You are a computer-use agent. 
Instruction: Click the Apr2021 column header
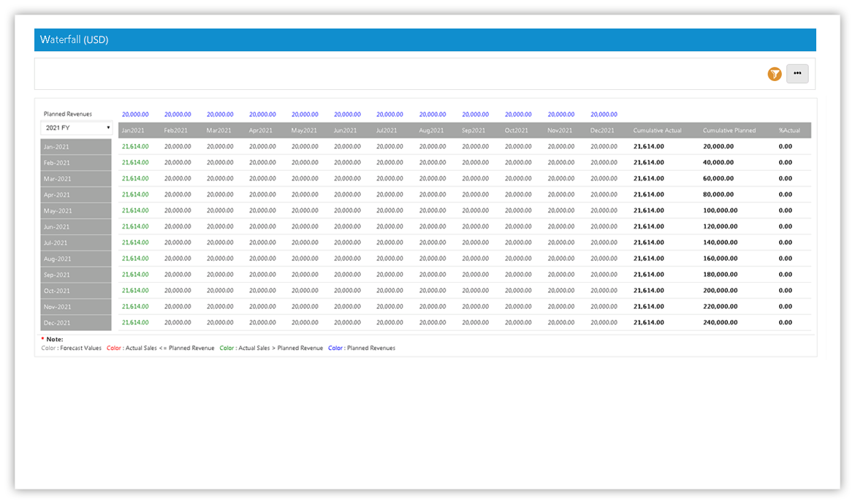click(262, 131)
